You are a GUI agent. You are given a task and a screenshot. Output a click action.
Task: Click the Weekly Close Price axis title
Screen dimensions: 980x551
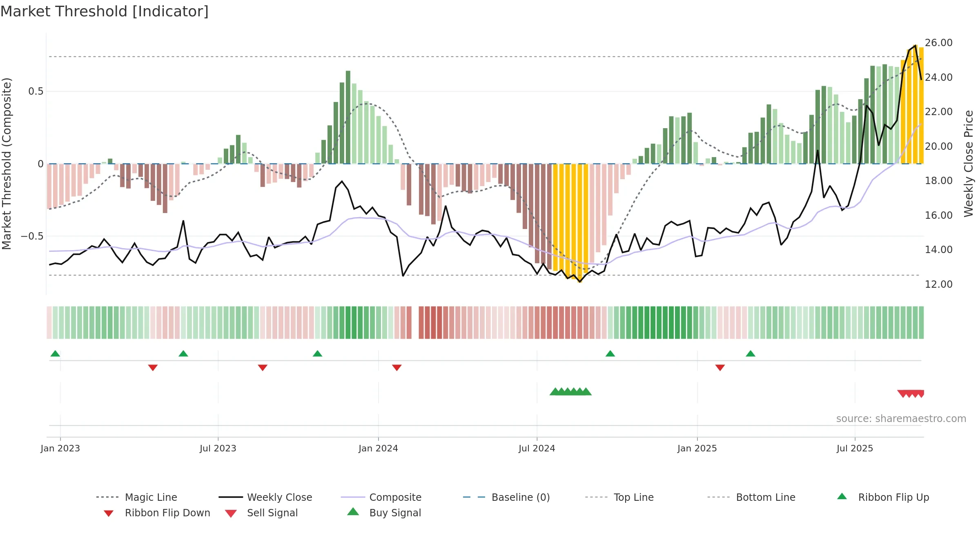(969, 163)
